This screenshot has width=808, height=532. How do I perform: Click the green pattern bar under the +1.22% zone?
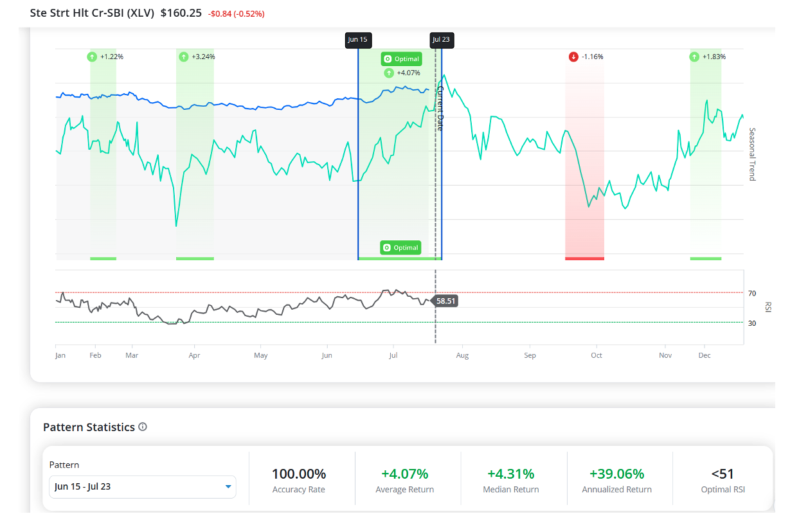(x=103, y=258)
